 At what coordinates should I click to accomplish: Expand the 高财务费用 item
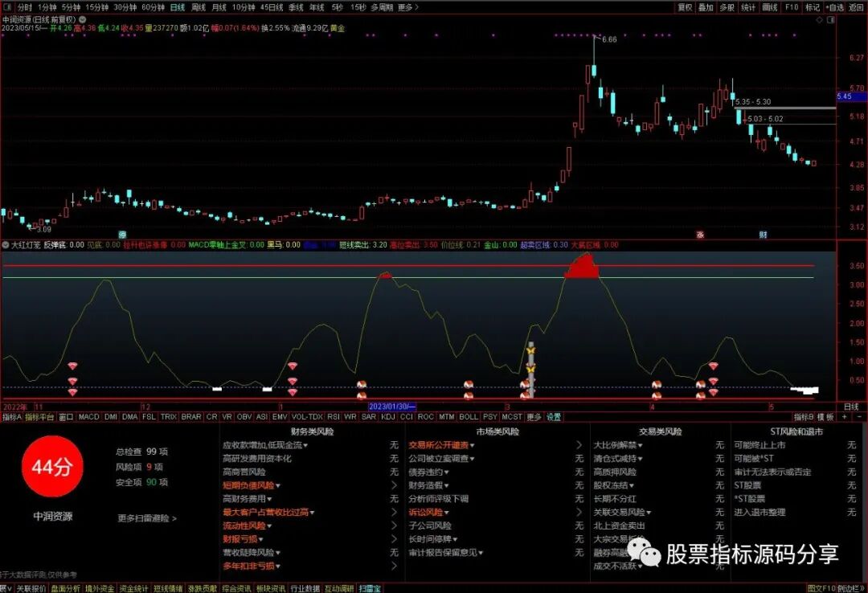(x=269, y=499)
